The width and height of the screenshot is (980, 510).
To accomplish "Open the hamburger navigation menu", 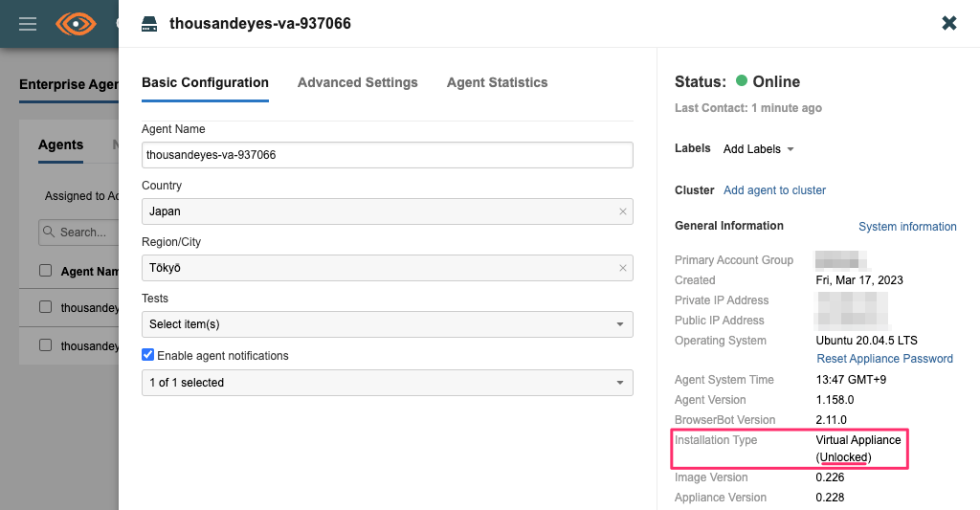I will coord(28,24).
